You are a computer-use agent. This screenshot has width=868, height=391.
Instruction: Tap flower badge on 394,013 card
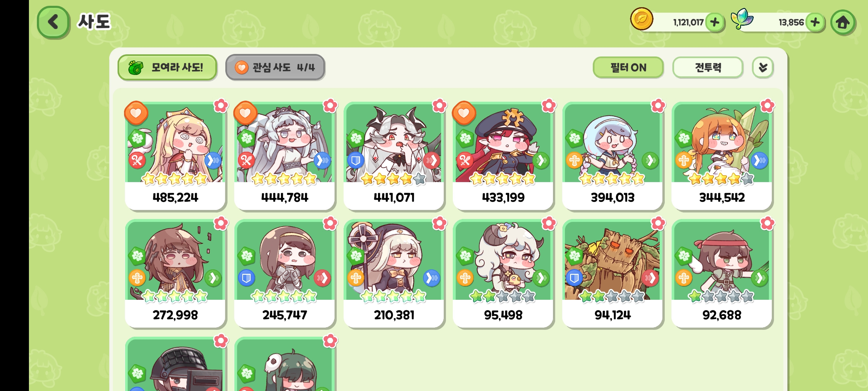[x=658, y=106]
